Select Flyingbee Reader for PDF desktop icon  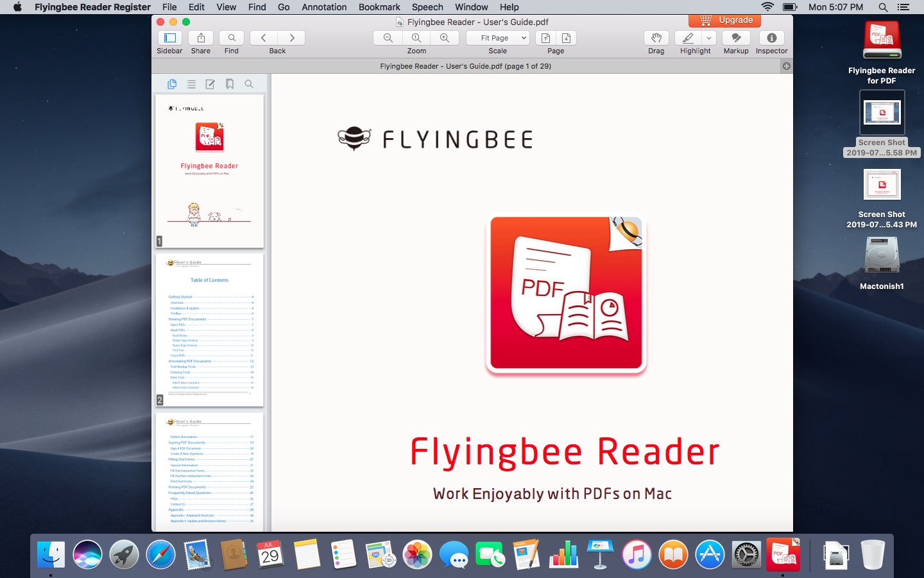(882, 53)
